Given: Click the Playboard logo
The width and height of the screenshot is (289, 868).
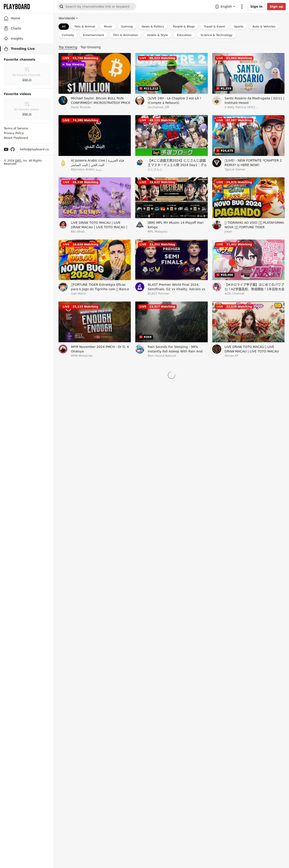Looking at the screenshot, I should click(17, 6).
